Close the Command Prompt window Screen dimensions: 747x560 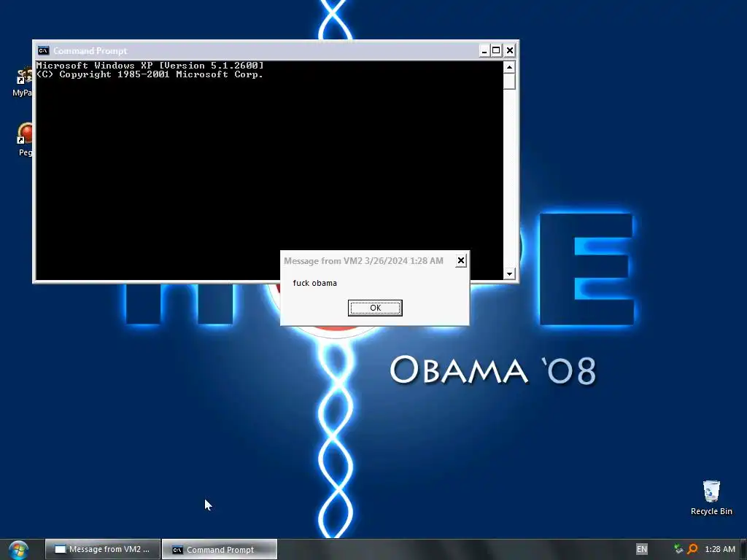tap(510, 50)
